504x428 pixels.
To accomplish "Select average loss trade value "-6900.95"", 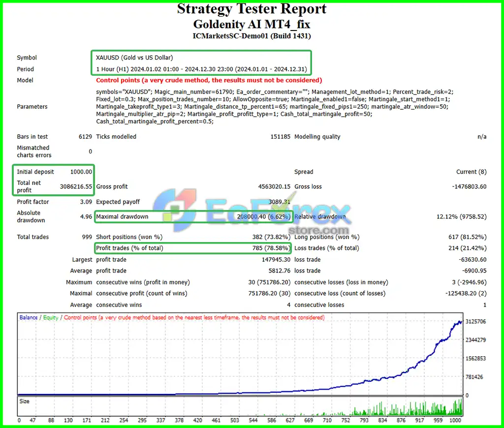I will [x=474, y=271].
